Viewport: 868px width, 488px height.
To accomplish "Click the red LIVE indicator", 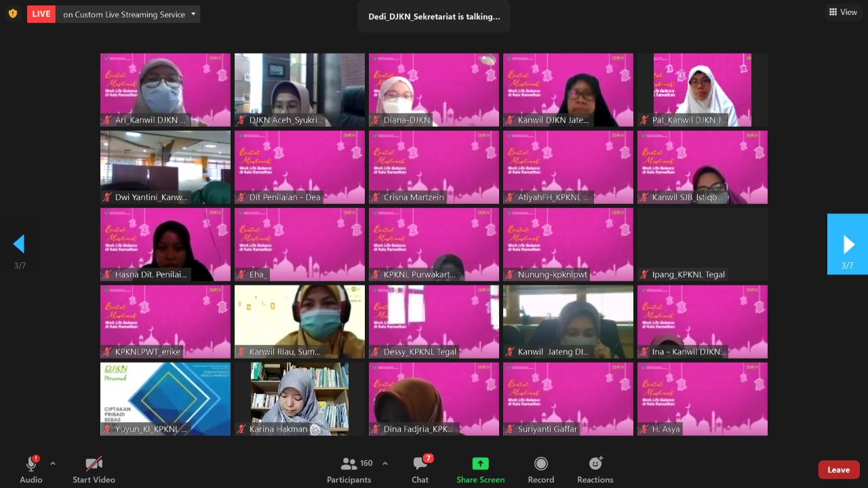I will click(41, 14).
